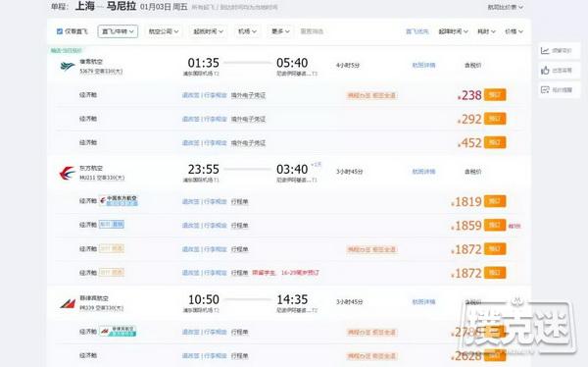This screenshot has width=588, height=367.
Task: Open flight details for the 01:35 flight
Action: [x=423, y=65]
